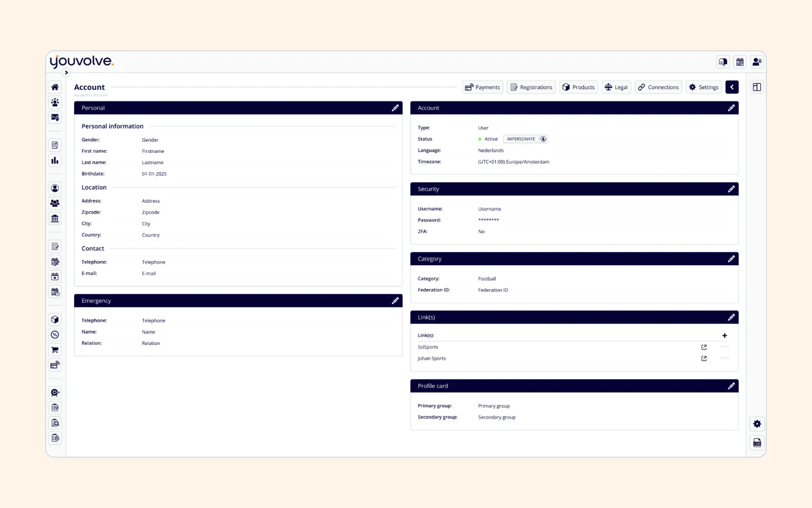Open the Products tab
Image resolution: width=812 pixels, height=508 pixels.
pos(579,87)
